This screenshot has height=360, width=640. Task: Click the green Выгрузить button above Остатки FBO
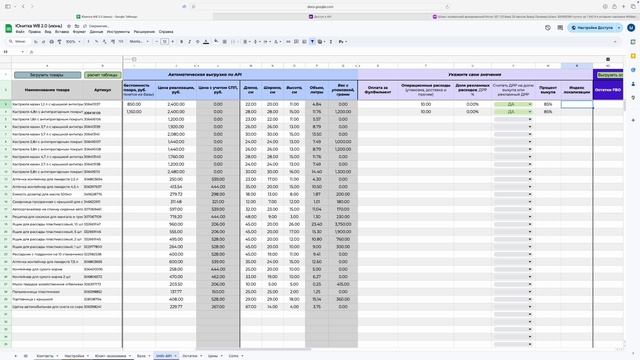[609, 75]
